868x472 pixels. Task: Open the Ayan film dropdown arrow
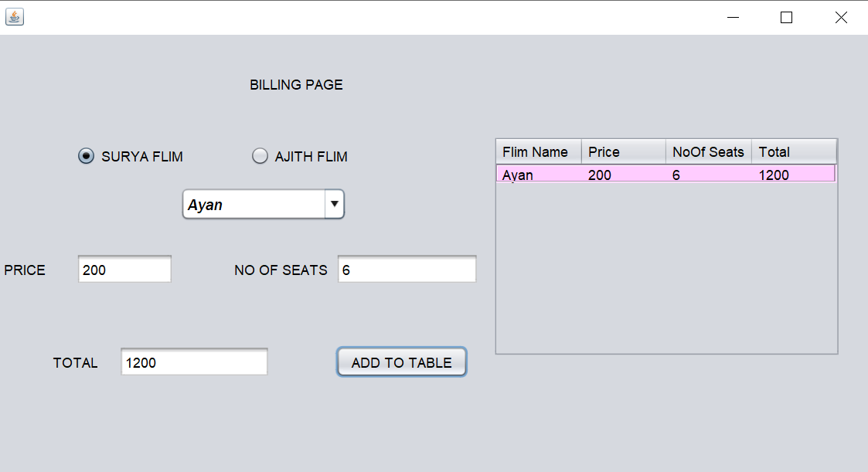click(x=334, y=205)
